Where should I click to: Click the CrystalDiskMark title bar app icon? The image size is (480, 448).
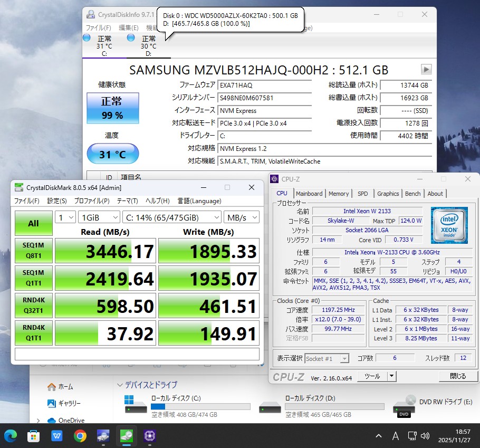tap(19, 187)
